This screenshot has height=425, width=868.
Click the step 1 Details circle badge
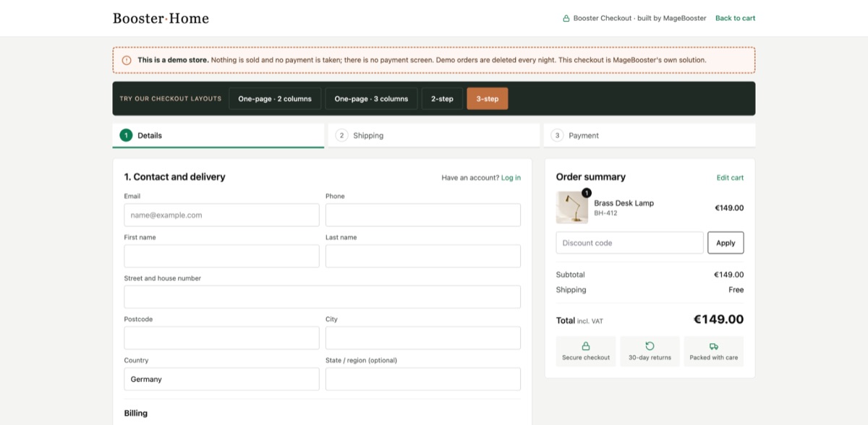click(127, 135)
